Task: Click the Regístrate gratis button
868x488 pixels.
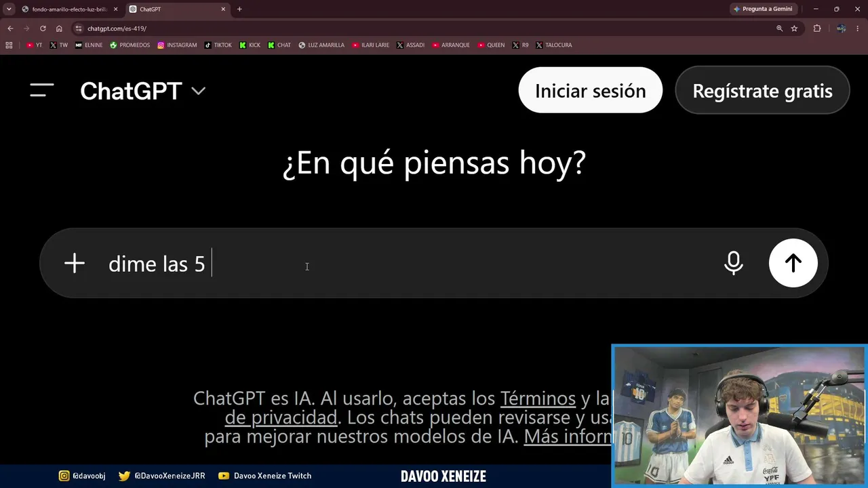Action: (762, 90)
